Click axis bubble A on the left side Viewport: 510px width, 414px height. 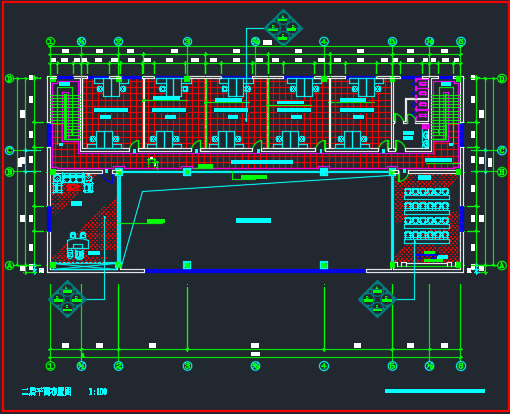click(x=9, y=266)
